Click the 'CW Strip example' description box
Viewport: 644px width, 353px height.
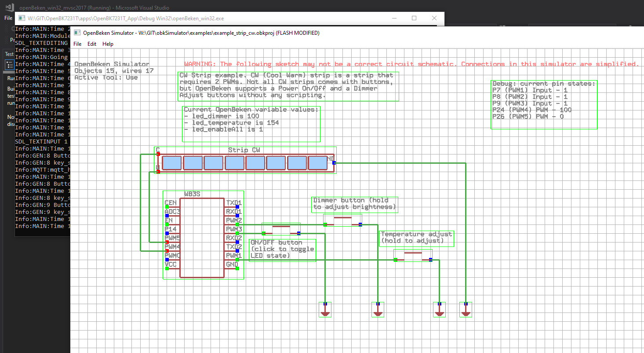click(x=288, y=86)
